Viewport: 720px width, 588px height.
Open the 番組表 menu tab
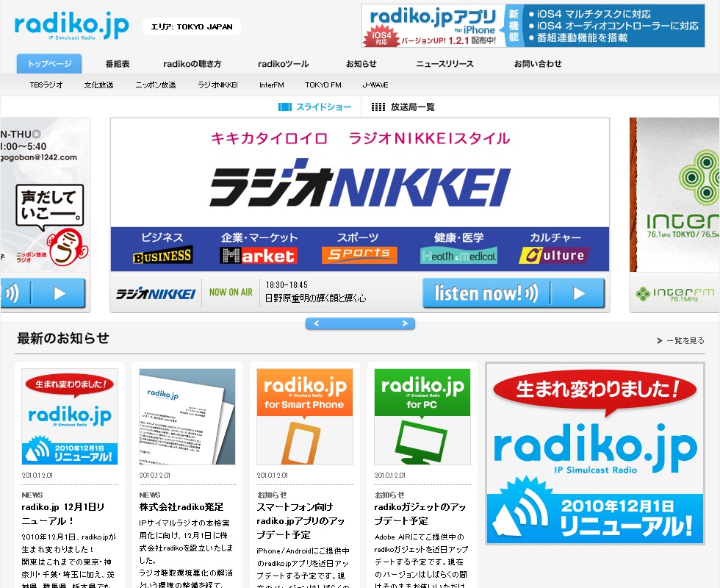pyautogui.click(x=117, y=63)
